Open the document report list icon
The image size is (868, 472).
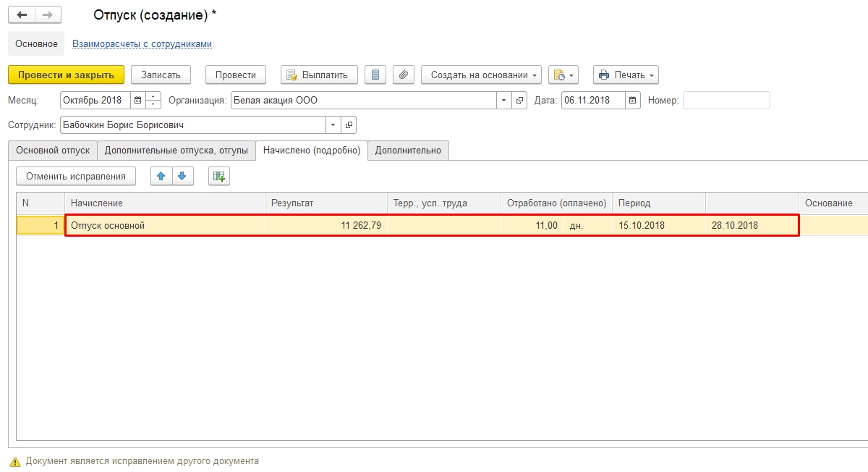click(x=375, y=75)
